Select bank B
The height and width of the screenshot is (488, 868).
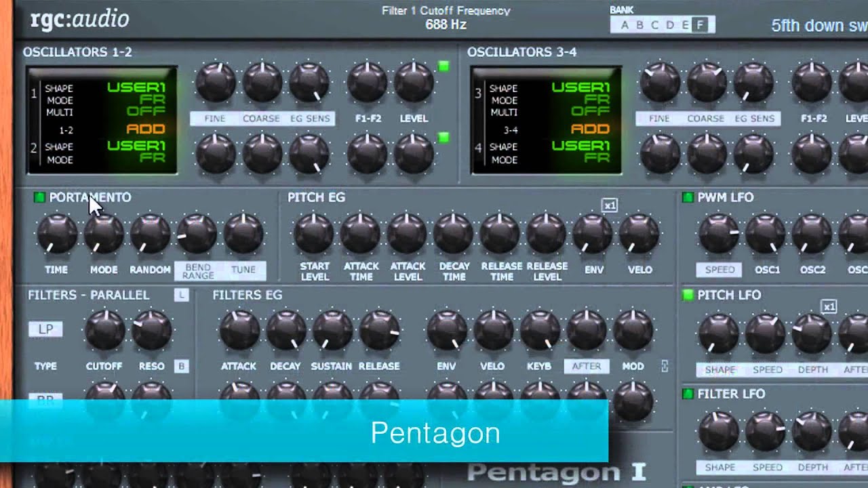[639, 26]
